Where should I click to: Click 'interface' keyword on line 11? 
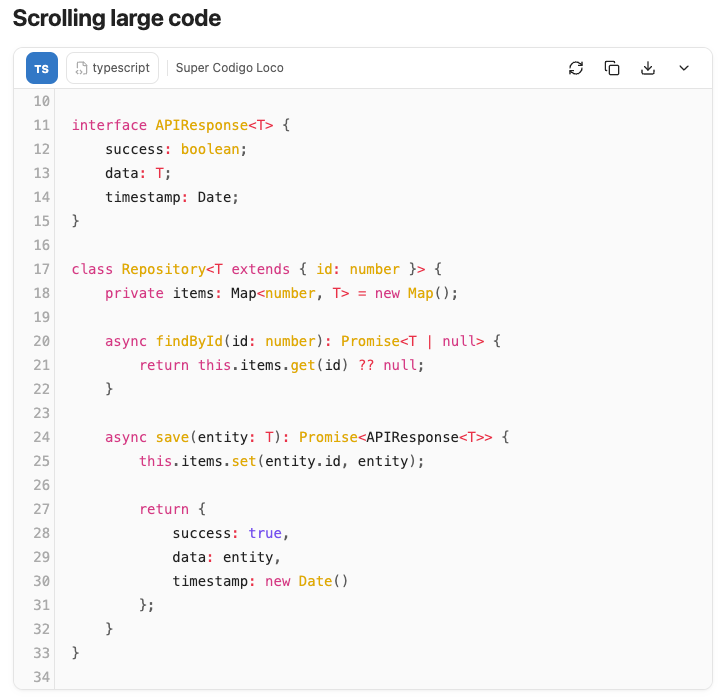[109, 125]
